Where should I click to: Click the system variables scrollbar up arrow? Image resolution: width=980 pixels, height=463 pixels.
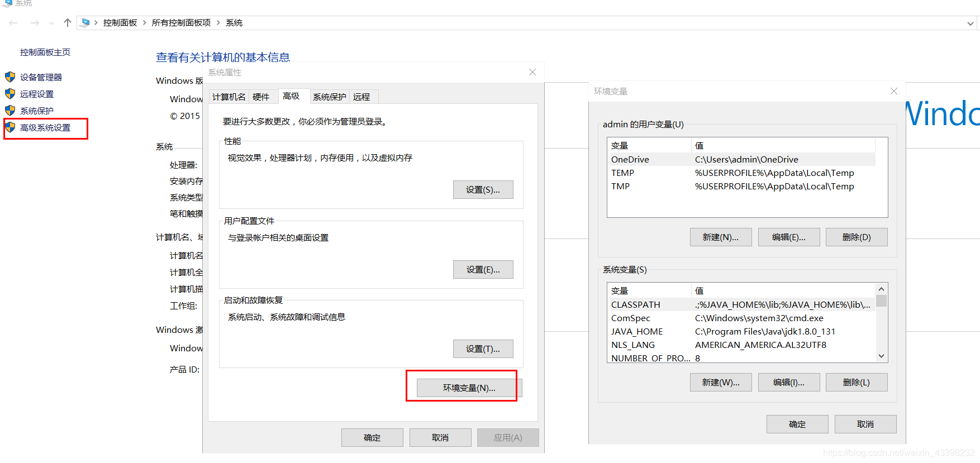(881, 289)
